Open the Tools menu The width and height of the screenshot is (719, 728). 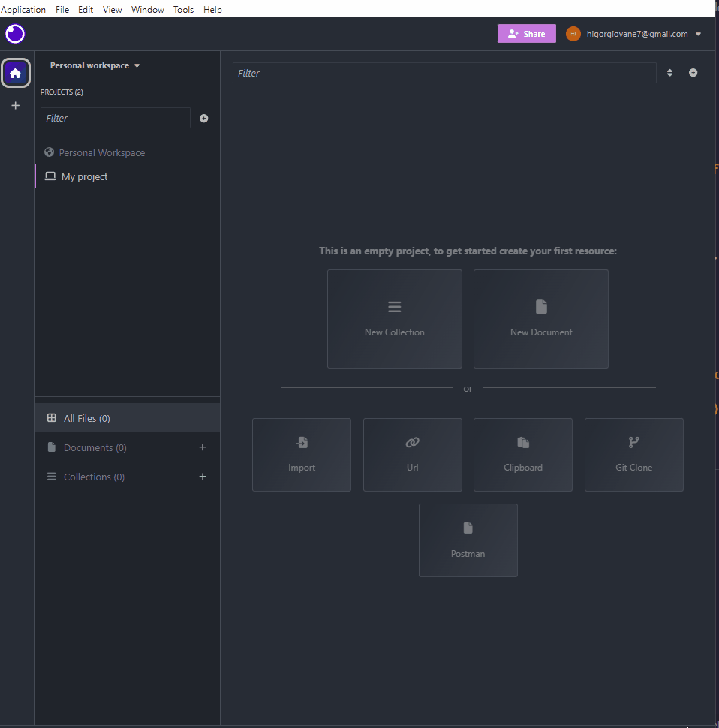[x=183, y=10]
